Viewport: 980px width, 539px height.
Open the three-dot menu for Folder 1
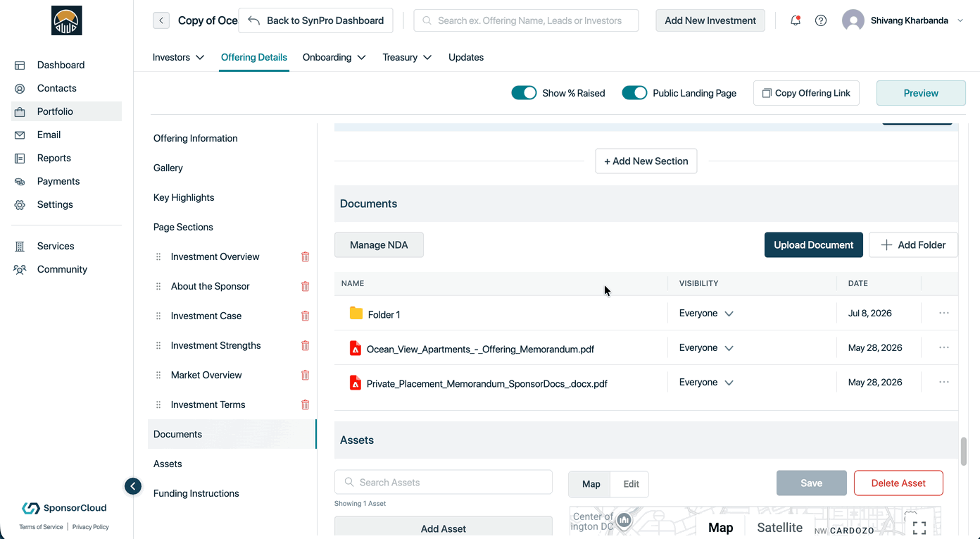point(944,313)
